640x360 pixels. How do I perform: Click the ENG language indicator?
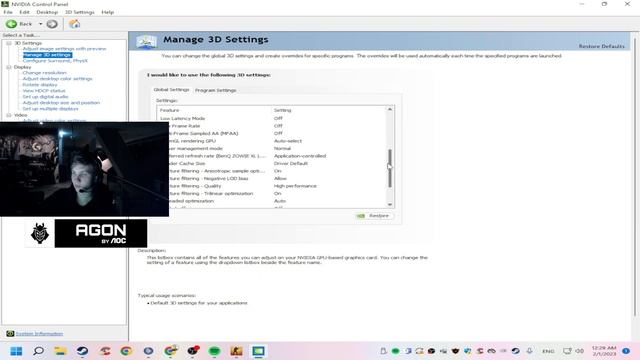click(548, 351)
